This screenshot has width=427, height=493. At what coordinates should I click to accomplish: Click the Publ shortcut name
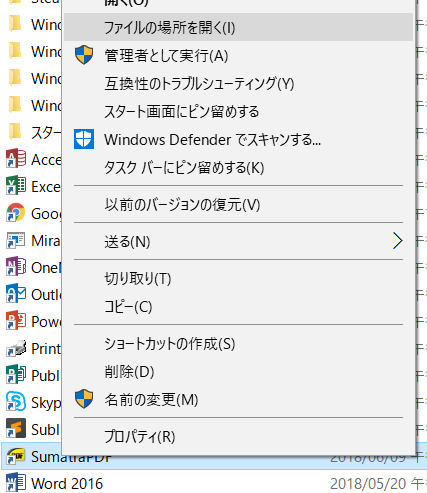click(46, 376)
